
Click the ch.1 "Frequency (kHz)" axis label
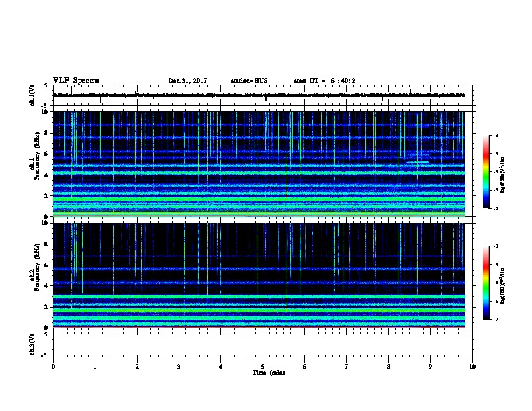tap(37, 156)
